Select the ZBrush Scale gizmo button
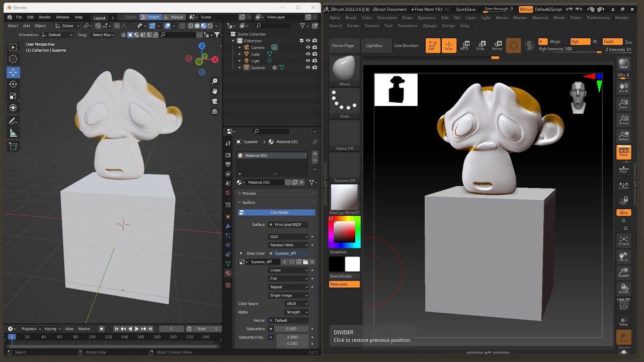 click(480, 46)
